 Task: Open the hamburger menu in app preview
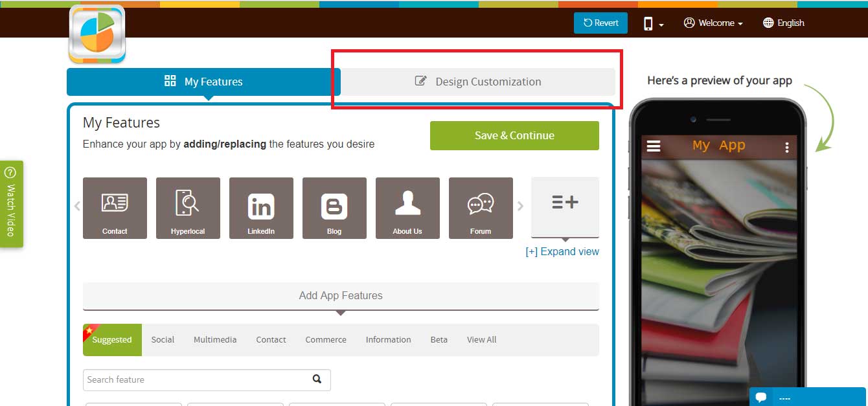[x=654, y=146]
